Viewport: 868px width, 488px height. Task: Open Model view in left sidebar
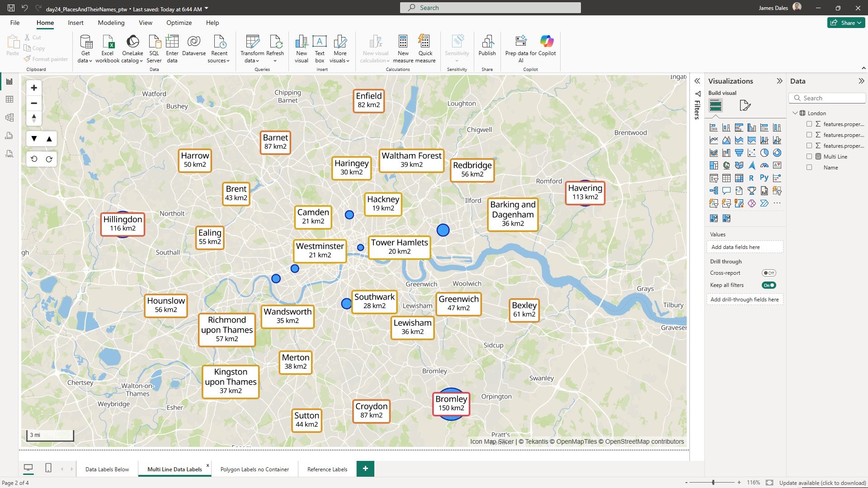[x=9, y=117]
